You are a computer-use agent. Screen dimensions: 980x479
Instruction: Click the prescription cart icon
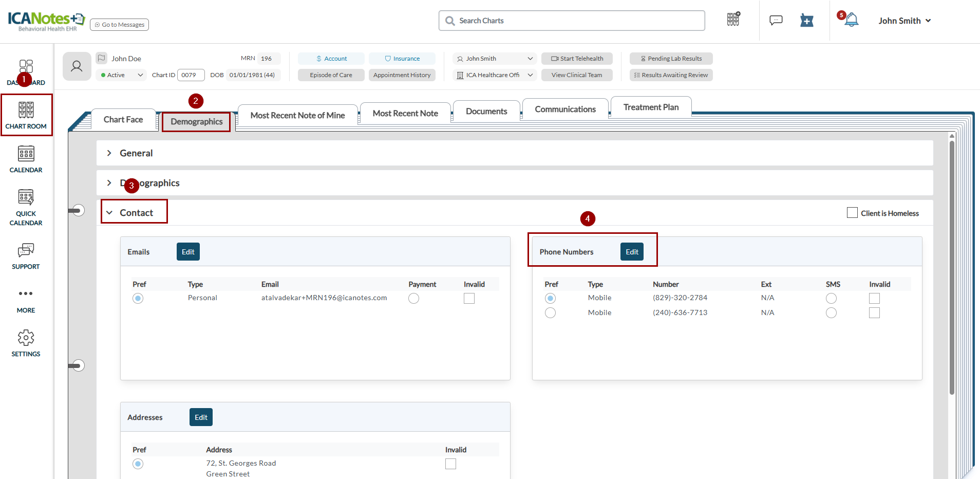(807, 21)
